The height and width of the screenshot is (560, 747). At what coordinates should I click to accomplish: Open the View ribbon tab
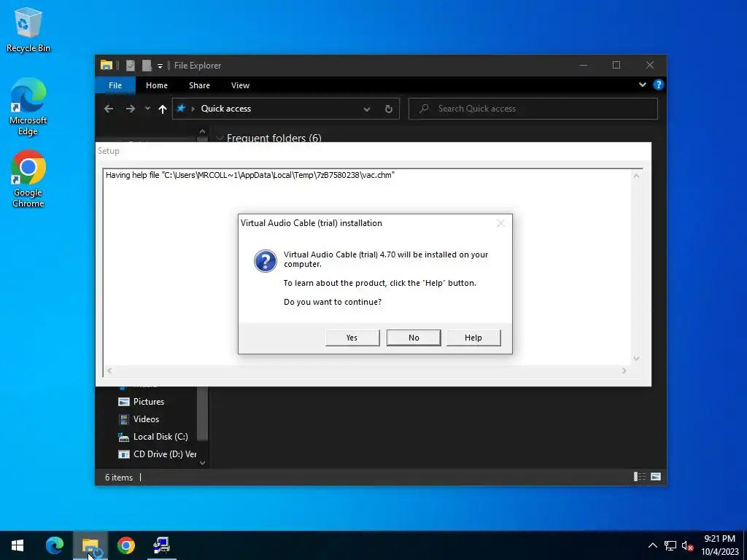coord(240,85)
